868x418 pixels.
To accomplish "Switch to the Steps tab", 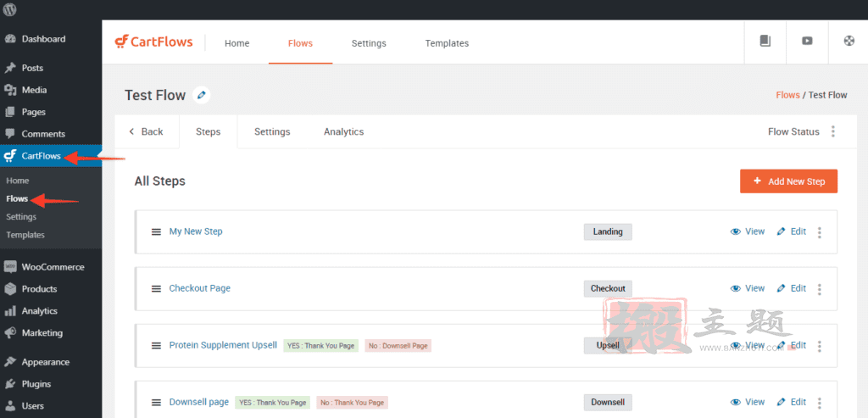I will coord(209,131).
